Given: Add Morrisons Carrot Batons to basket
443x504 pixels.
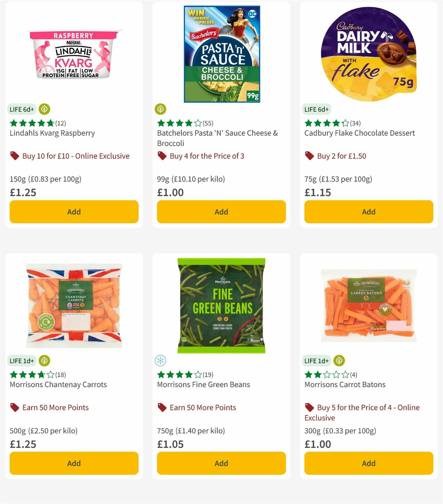Looking at the screenshot, I should (x=368, y=463).
